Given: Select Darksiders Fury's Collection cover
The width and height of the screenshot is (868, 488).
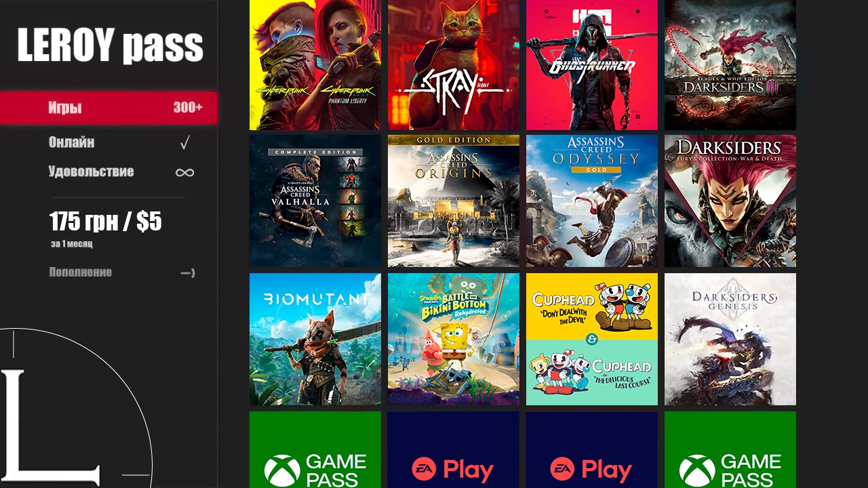Looking at the screenshot, I should [x=730, y=201].
